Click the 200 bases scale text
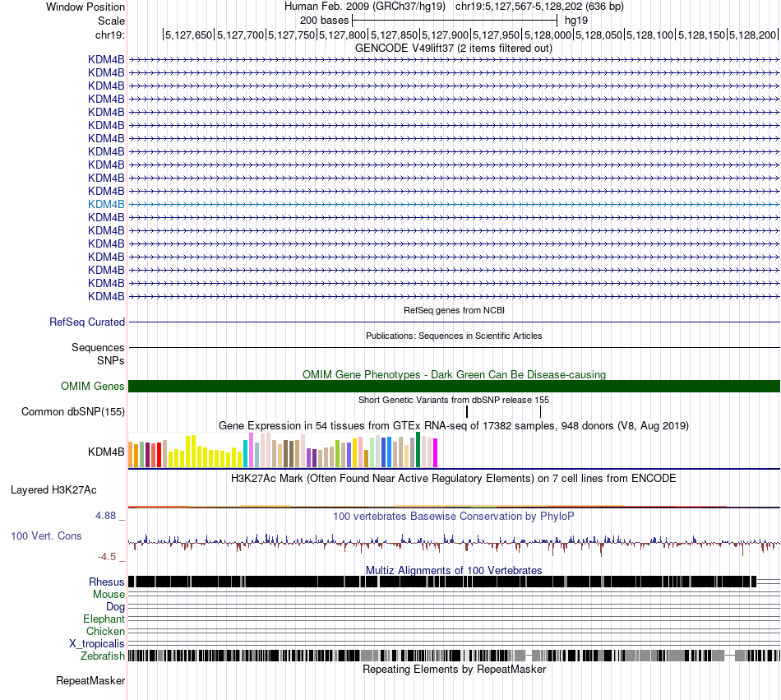The image size is (781, 700). [x=324, y=21]
